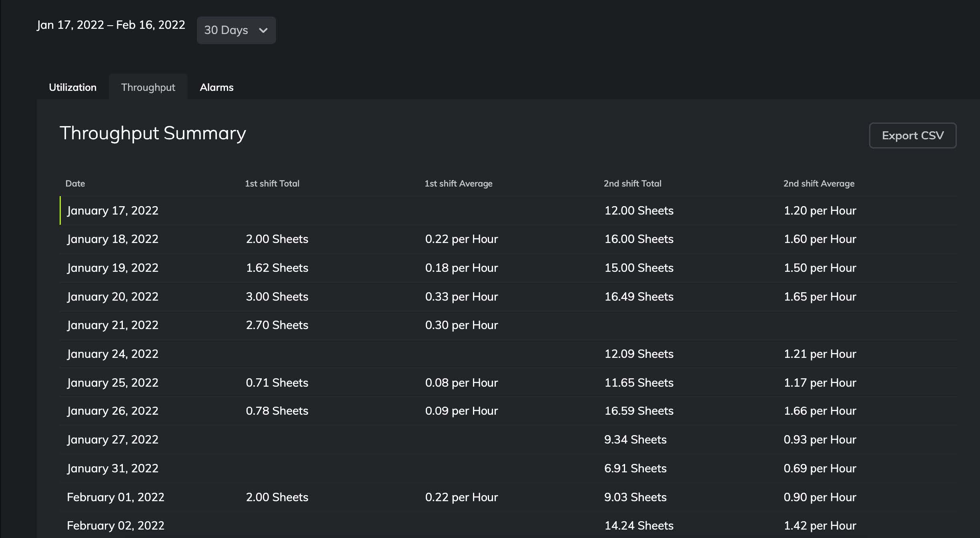
Task: Click the Export CSV button
Action: pos(912,135)
